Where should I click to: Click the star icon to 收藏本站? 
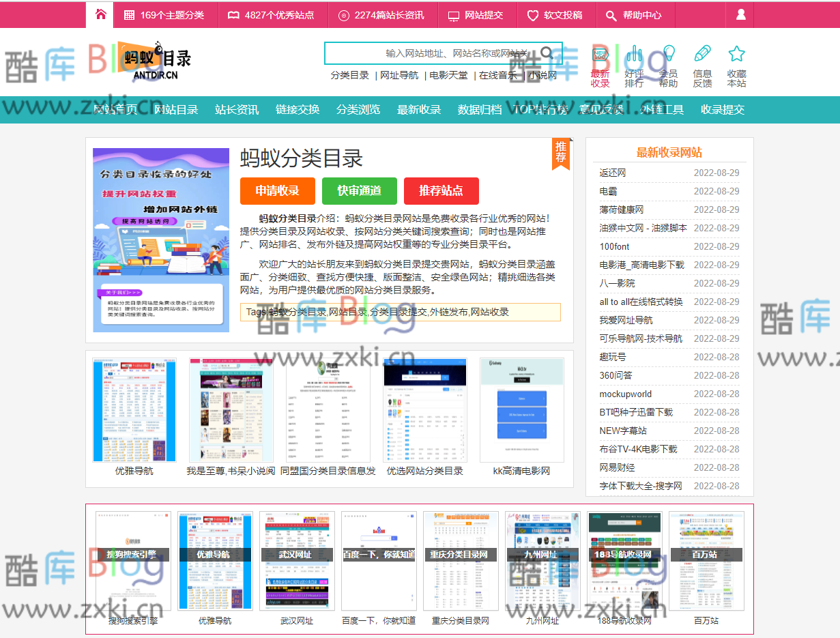pyautogui.click(x=737, y=55)
